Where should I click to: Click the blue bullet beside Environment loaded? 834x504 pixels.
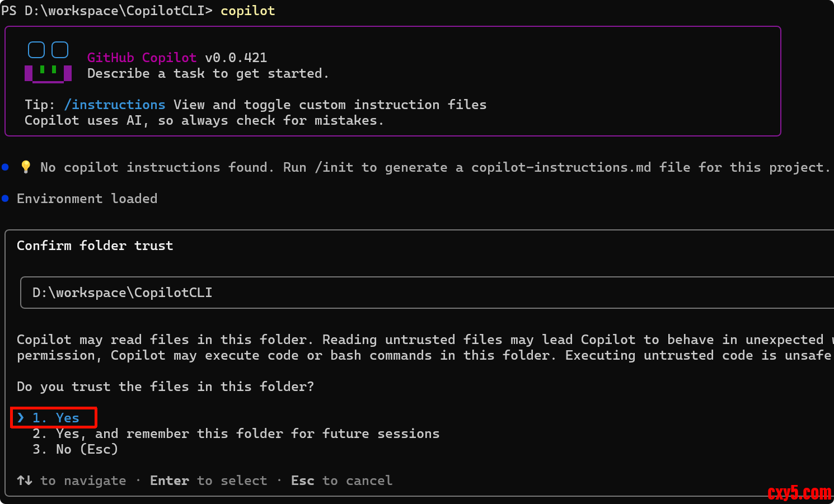(x=6, y=198)
